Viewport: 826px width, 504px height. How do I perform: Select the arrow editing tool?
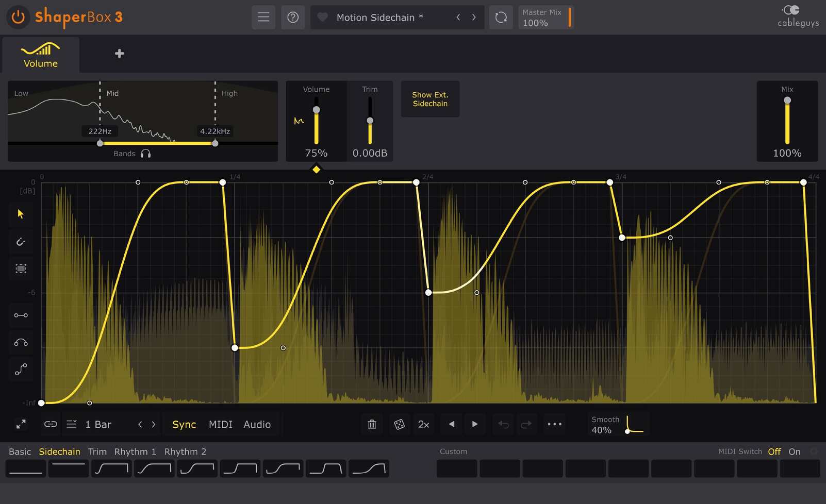click(21, 214)
